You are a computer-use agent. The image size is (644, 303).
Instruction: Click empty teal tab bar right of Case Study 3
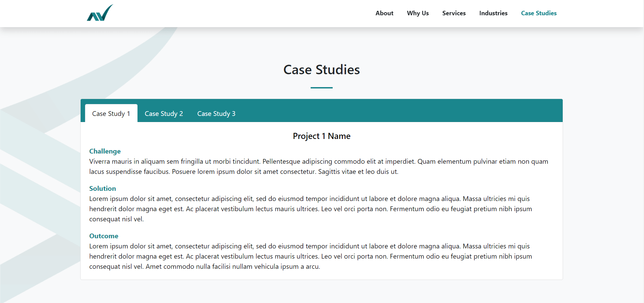click(x=400, y=111)
